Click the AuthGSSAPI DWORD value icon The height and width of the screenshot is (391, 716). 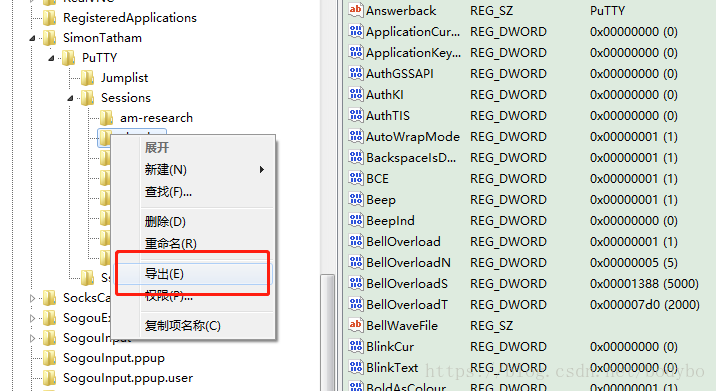point(356,73)
